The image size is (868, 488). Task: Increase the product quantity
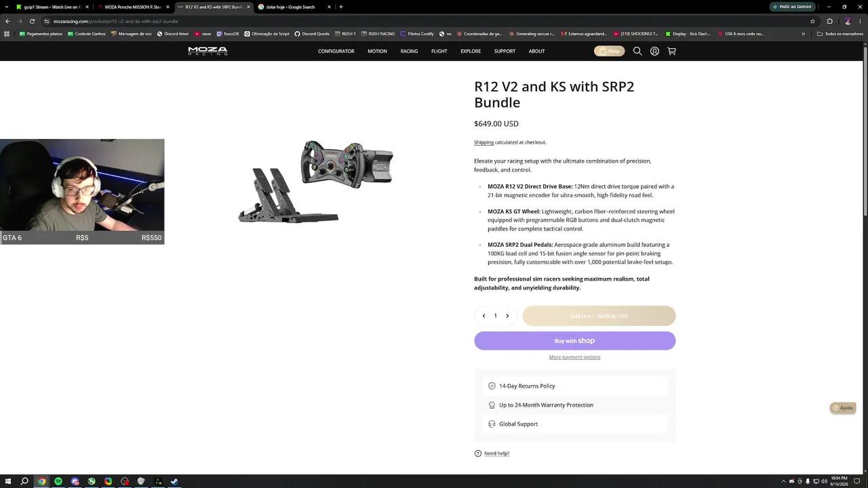[507, 316]
